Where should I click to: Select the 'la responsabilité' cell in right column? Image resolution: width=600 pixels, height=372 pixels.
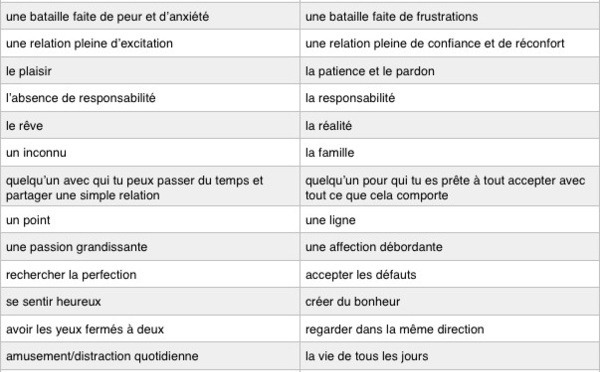(x=450, y=98)
